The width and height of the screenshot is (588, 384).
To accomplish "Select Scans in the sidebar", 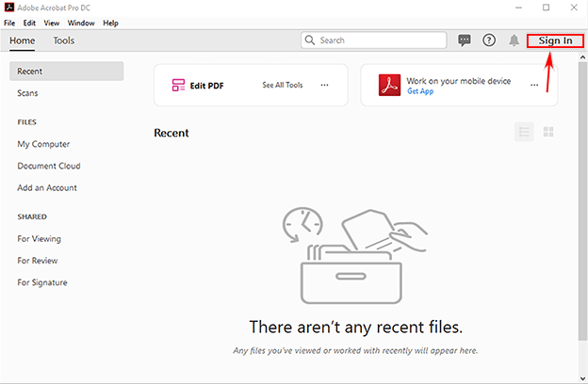I will coord(27,93).
